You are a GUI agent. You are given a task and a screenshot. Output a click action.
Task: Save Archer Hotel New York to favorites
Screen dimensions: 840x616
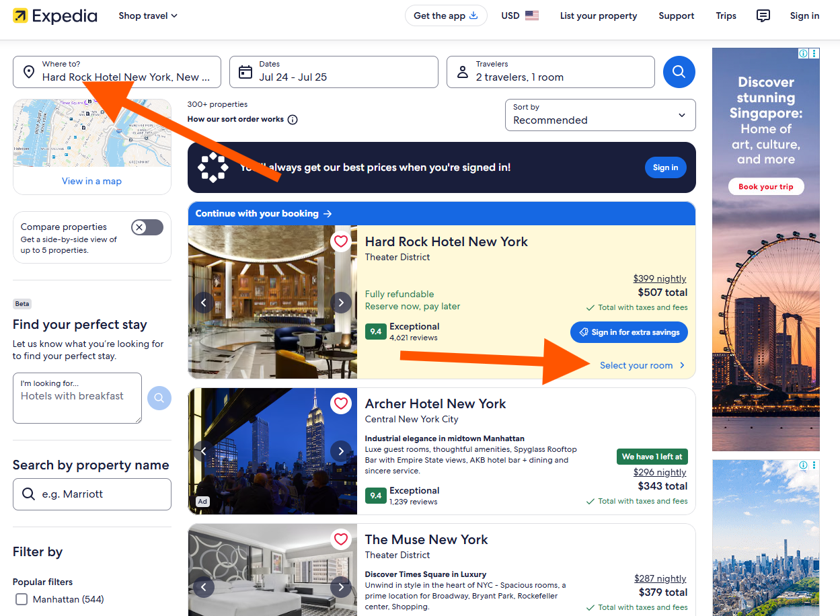(341, 403)
